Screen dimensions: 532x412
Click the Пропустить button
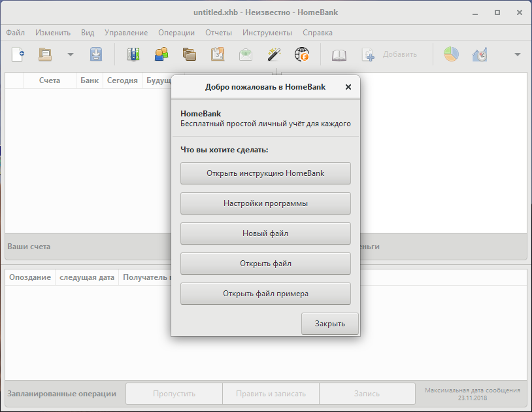tap(174, 394)
